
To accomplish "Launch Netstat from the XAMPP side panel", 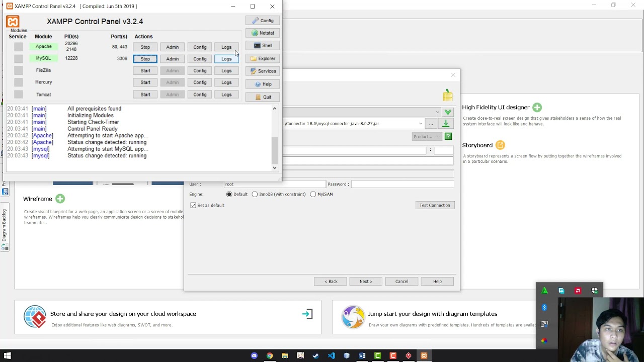I will (x=263, y=33).
